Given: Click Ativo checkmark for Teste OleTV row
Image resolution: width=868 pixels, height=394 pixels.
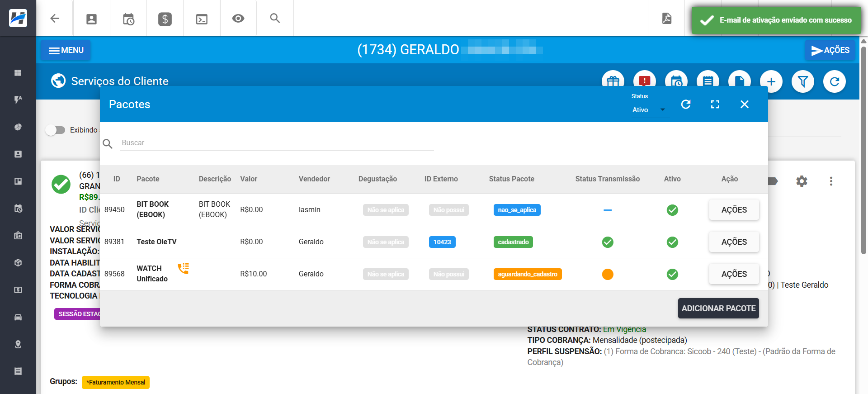Looking at the screenshot, I should point(672,242).
